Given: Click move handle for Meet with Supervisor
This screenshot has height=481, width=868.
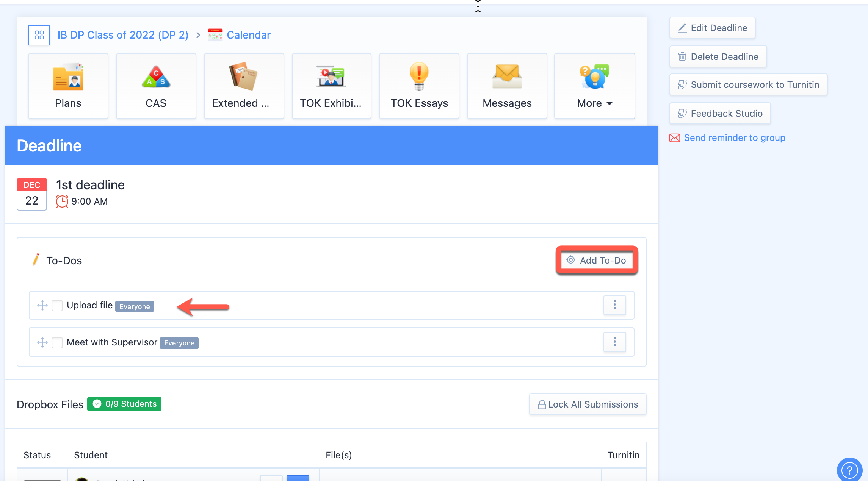Looking at the screenshot, I should tap(42, 342).
